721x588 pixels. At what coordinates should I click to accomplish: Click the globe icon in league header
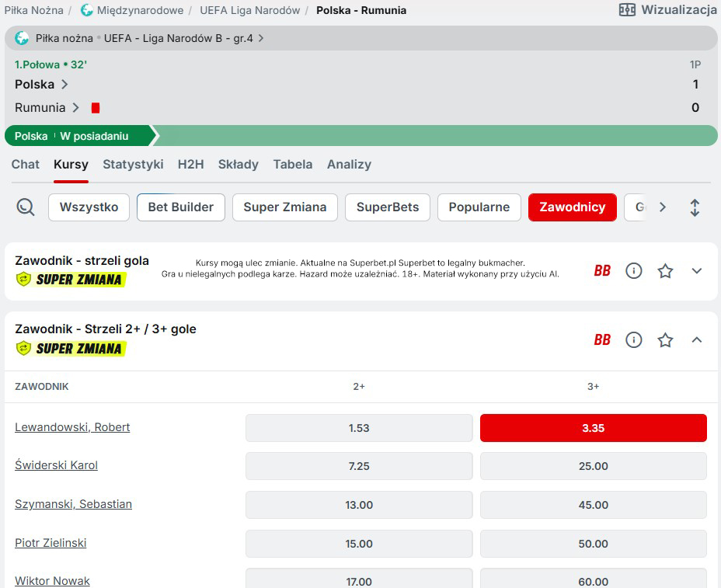pyautogui.click(x=22, y=38)
